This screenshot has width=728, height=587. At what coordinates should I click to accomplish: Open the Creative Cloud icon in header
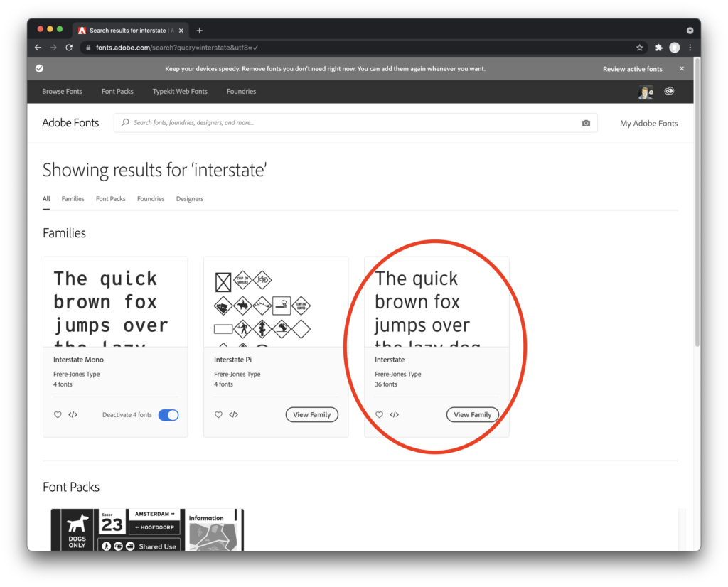pos(669,92)
